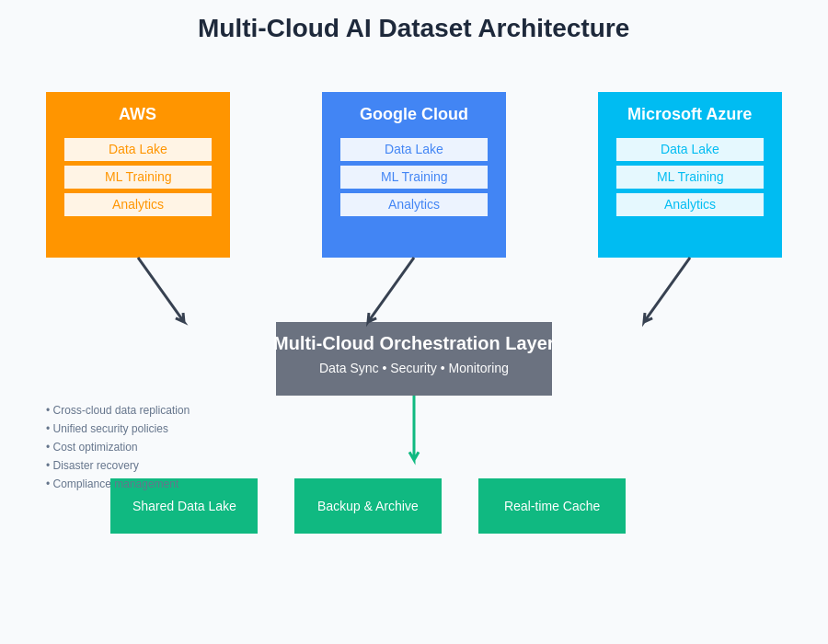Click the Cross-cloud data replication bullet

[120, 410]
